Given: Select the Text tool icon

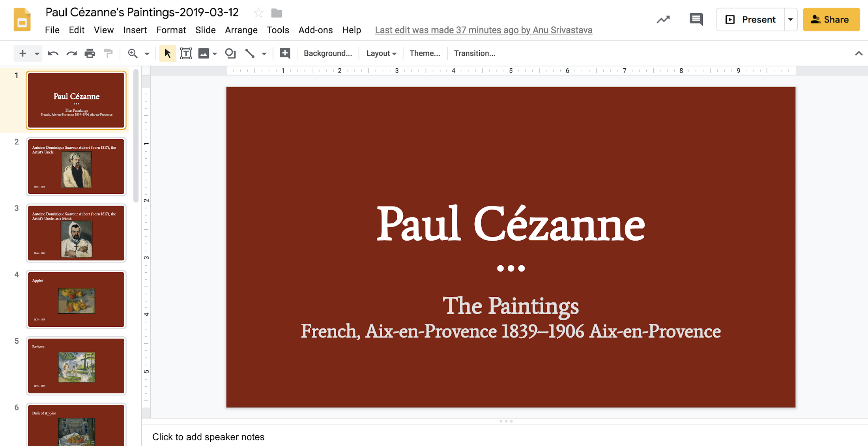Looking at the screenshot, I should tap(185, 53).
